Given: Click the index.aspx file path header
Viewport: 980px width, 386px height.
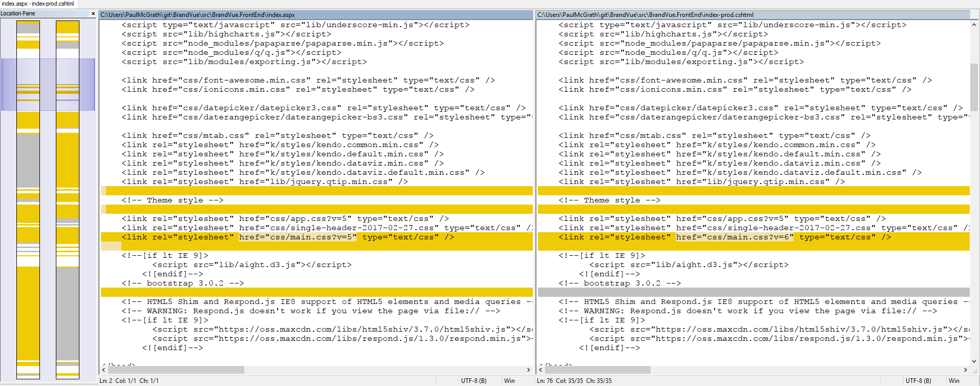Looking at the screenshot, I should click(316, 15).
